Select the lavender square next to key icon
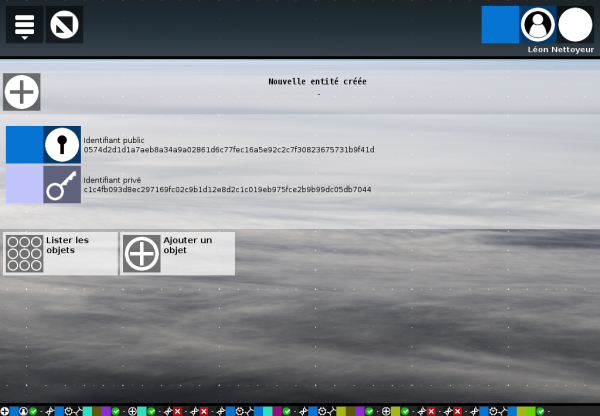600x416 pixels. click(x=24, y=185)
